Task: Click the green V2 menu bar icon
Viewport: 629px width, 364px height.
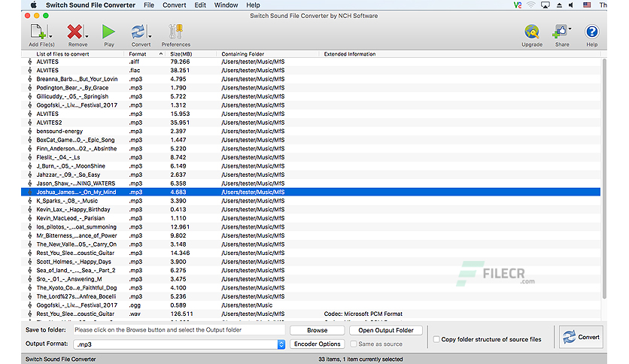Action: coord(518,5)
